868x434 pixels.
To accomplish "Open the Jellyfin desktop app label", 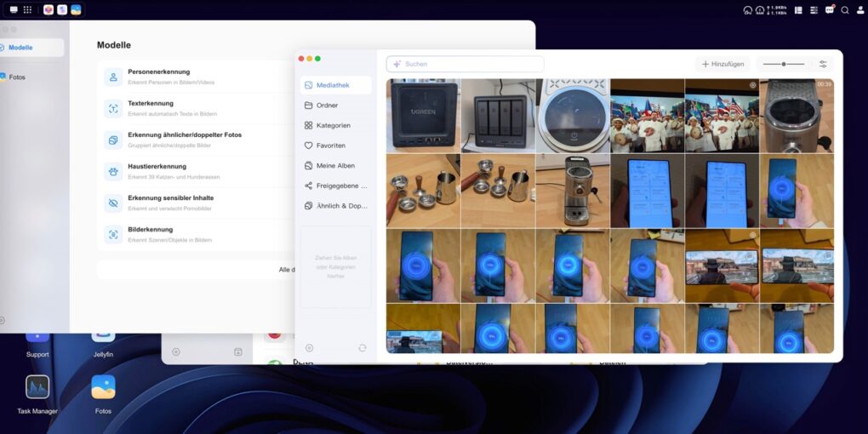I will 103,354.
